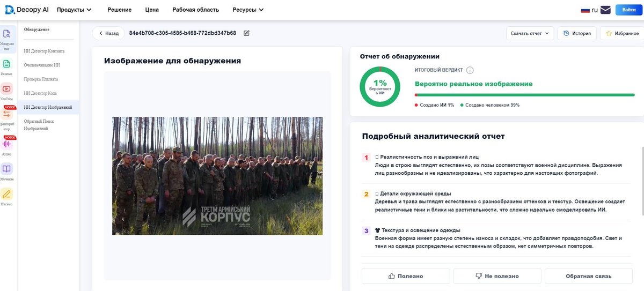Open the Письмо sidebar tool
This screenshot has height=291, width=644.
tap(7, 197)
